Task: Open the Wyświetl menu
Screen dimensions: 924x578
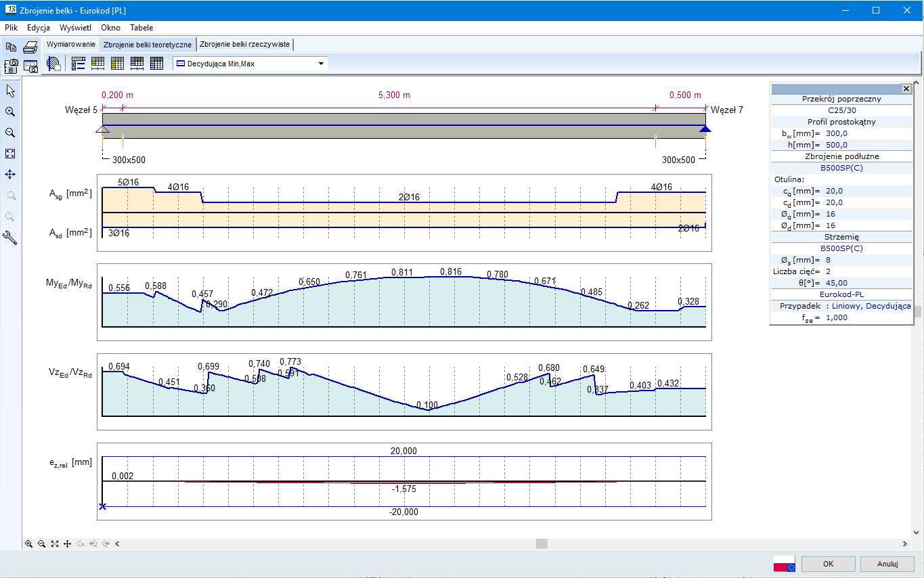Action: pos(75,28)
